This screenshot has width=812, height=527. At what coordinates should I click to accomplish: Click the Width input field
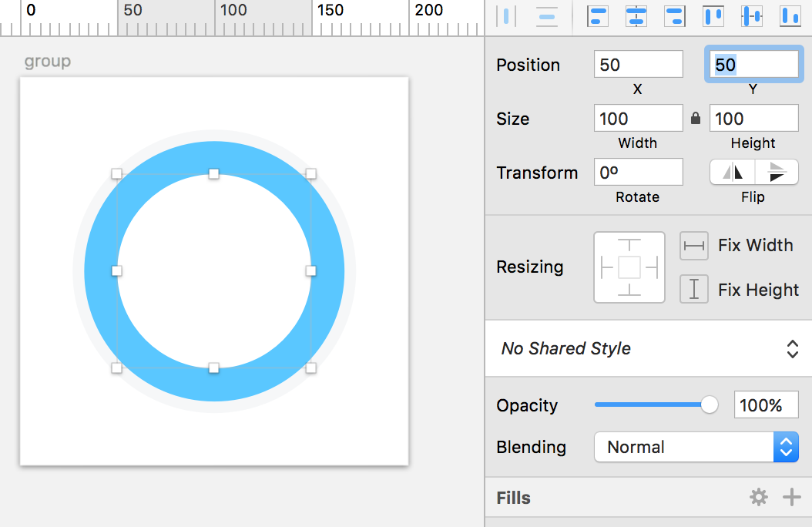coord(638,119)
